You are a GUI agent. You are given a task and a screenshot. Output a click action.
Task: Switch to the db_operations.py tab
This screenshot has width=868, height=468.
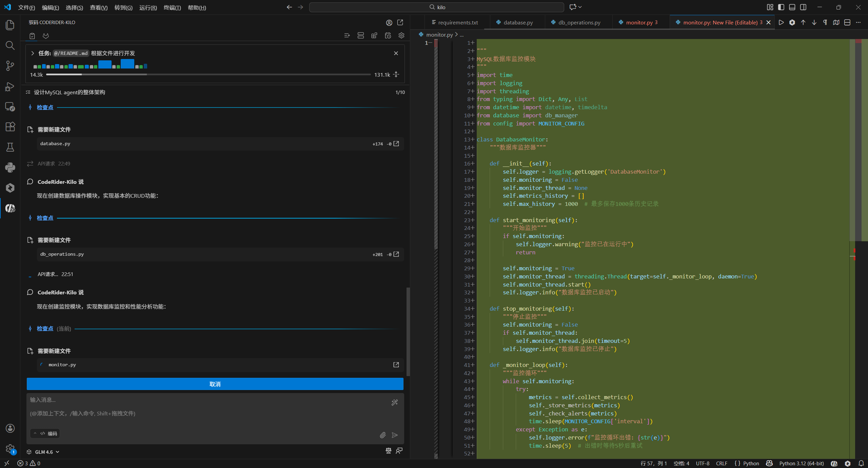click(x=579, y=22)
